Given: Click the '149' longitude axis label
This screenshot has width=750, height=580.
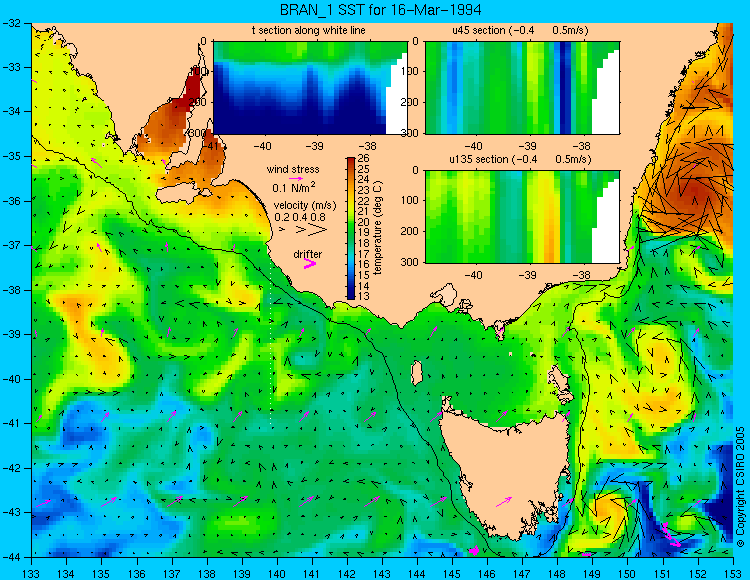Looking at the screenshot, I should tap(593, 573).
